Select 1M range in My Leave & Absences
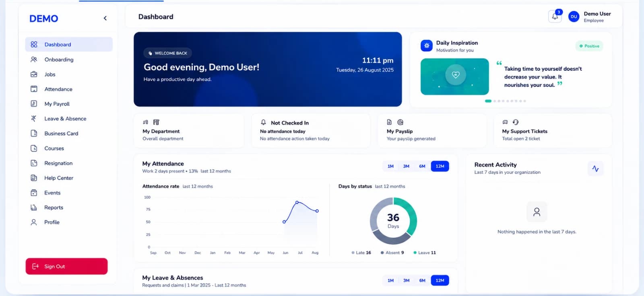Viewport: 644px width, 296px height. [390, 280]
